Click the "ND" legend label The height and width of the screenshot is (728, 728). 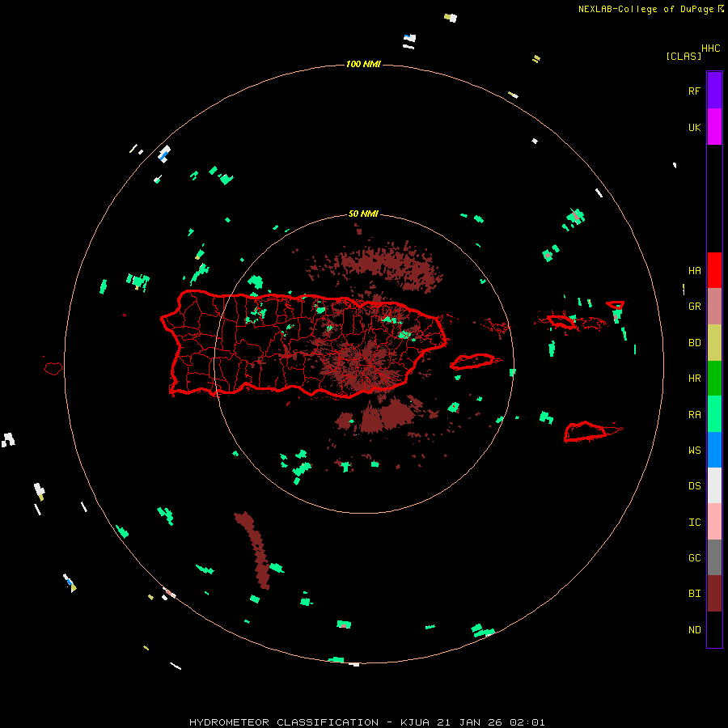pos(694,629)
